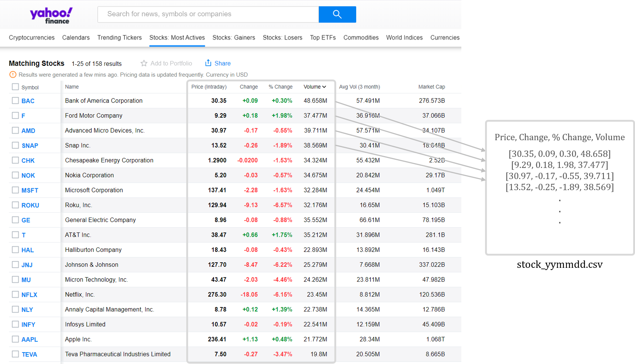Screen dimensions: 635x364
Task: Check the box for BAC
Action: [x=15, y=101]
